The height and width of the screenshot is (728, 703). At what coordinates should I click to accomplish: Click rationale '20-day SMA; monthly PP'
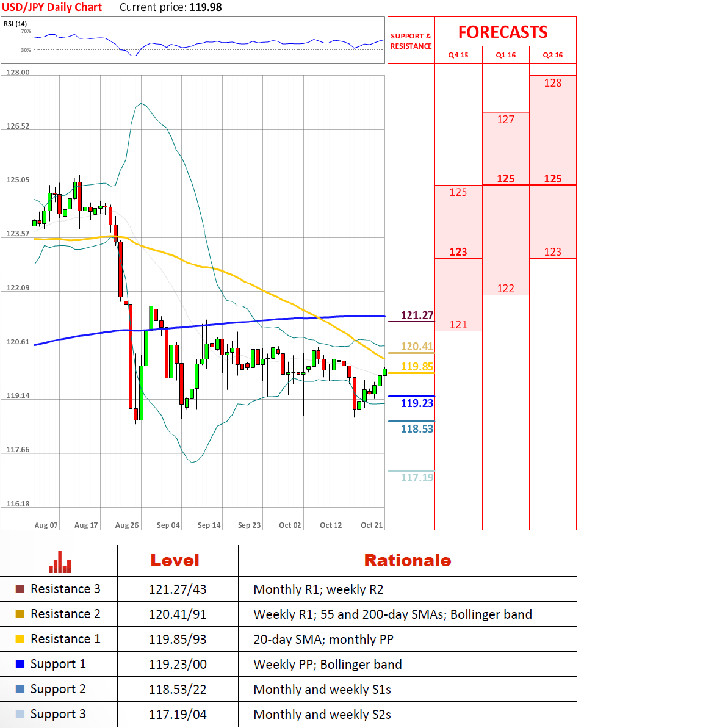point(323,640)
